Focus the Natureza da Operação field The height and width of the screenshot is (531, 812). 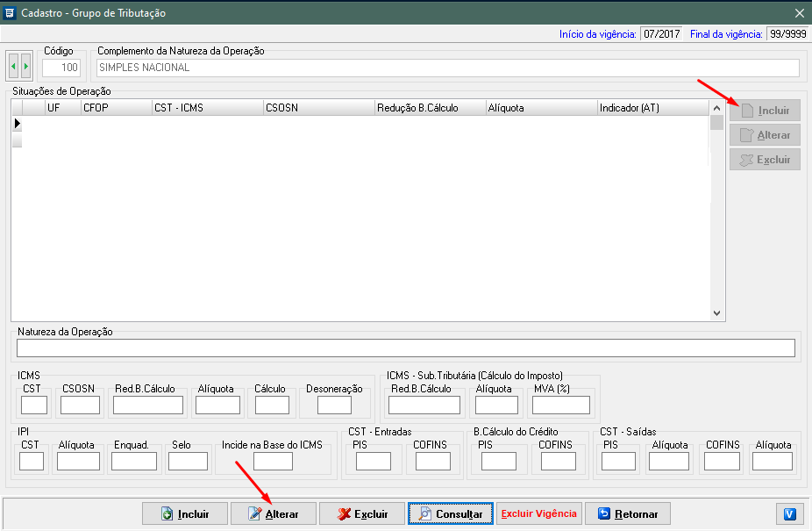click(405, 348)
